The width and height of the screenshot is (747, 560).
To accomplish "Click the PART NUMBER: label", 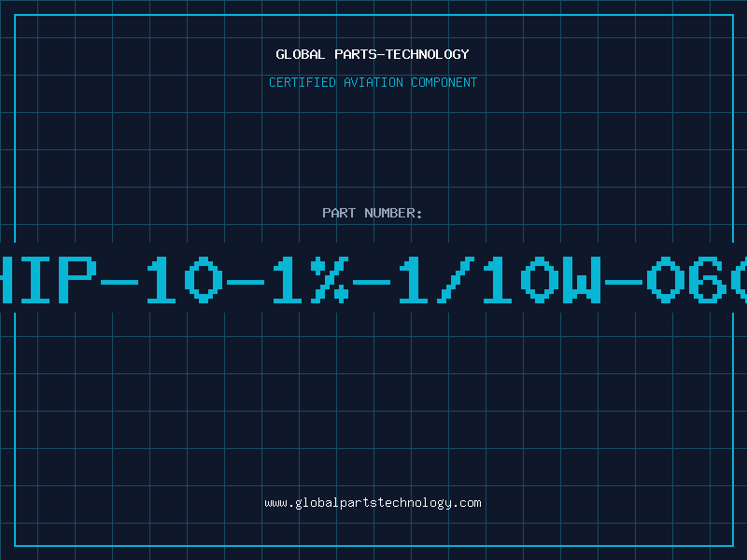I will coord(373,213).
